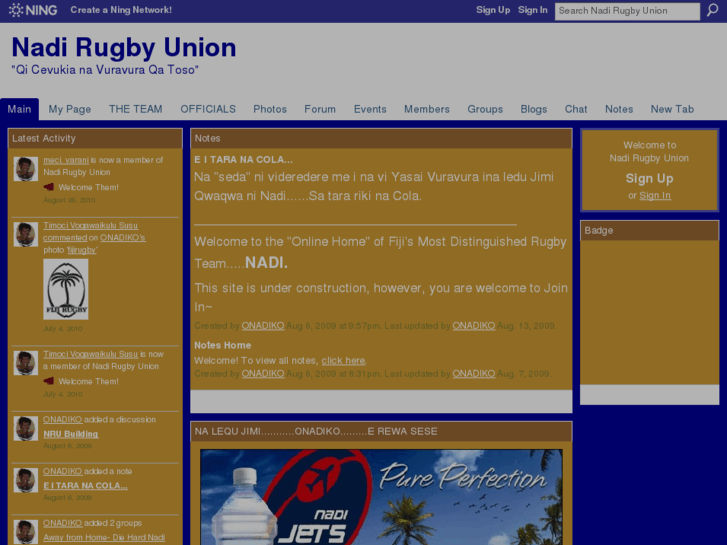Click Sign In link in welcome box
This screenshot has width=727, height=545.
655,196
